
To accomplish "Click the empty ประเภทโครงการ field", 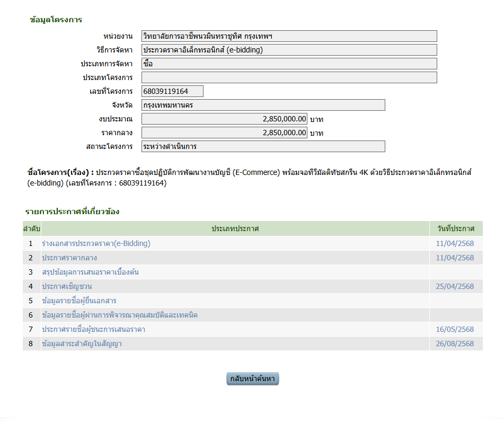I will coord(289,77).
